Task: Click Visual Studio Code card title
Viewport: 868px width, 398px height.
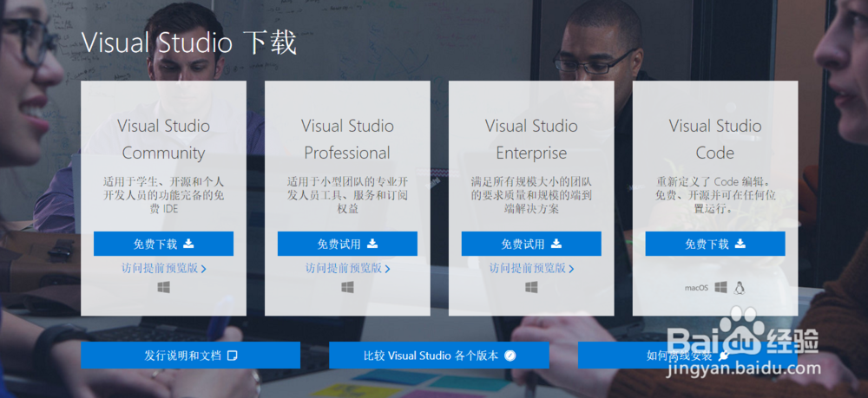Action: point(715,140)
